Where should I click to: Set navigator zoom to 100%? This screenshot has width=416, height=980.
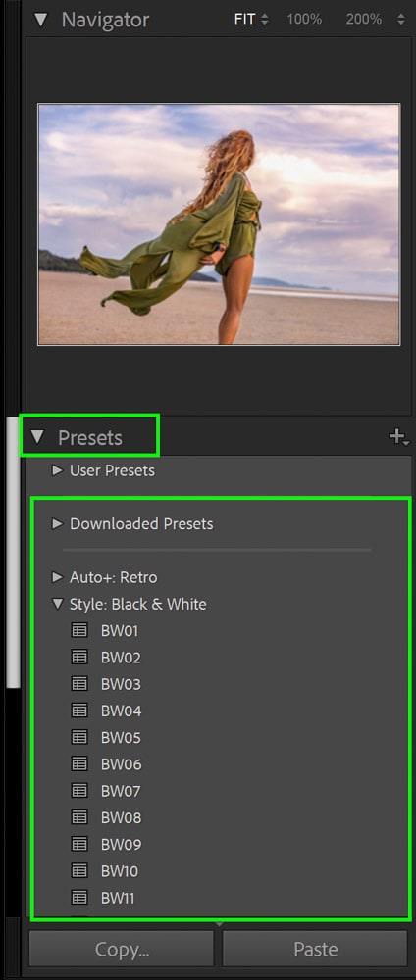coord(304,20)
